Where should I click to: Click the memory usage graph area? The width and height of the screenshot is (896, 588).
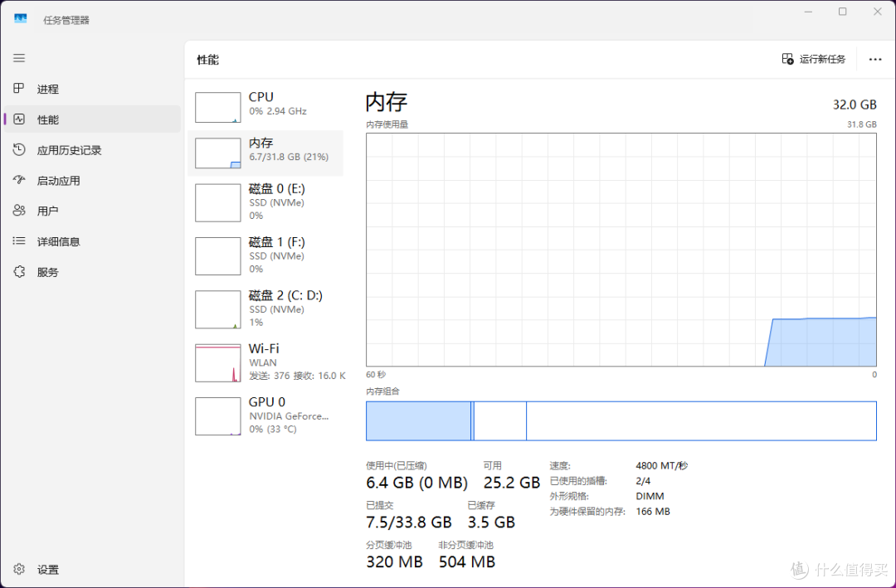point(621,250)
